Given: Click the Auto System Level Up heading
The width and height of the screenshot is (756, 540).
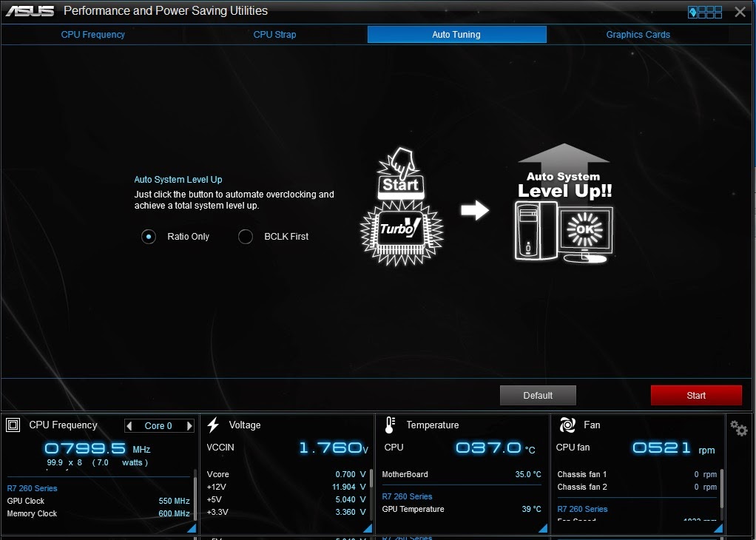Looking at the screenshot, I should click(178, 180).
